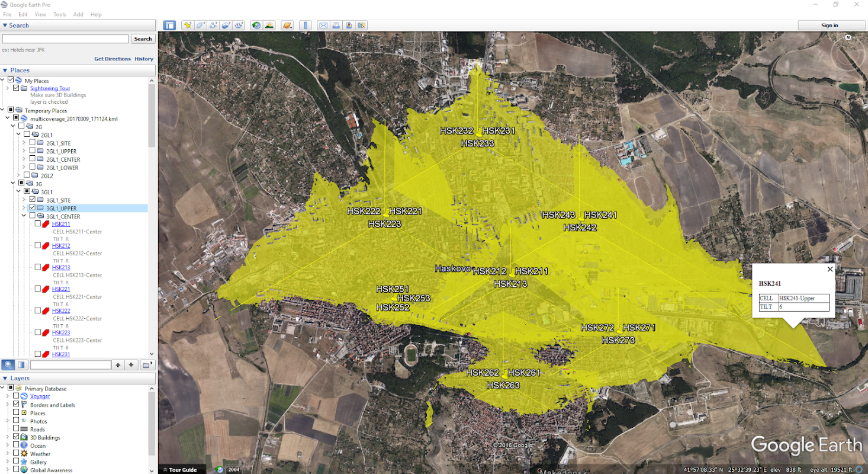Click the Record a Tour icon
868x474 pixels.
(239, 25)
